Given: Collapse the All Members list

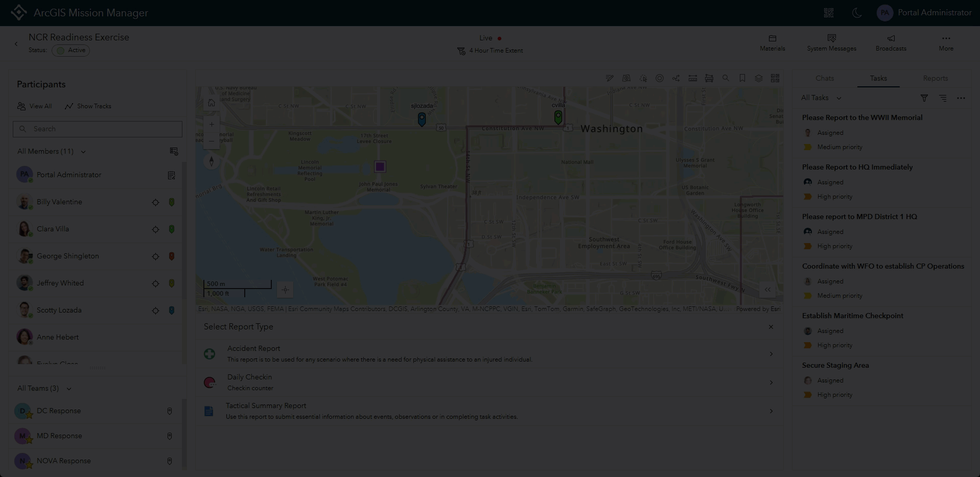Looking at the screenshot, I should coord(82,151).
